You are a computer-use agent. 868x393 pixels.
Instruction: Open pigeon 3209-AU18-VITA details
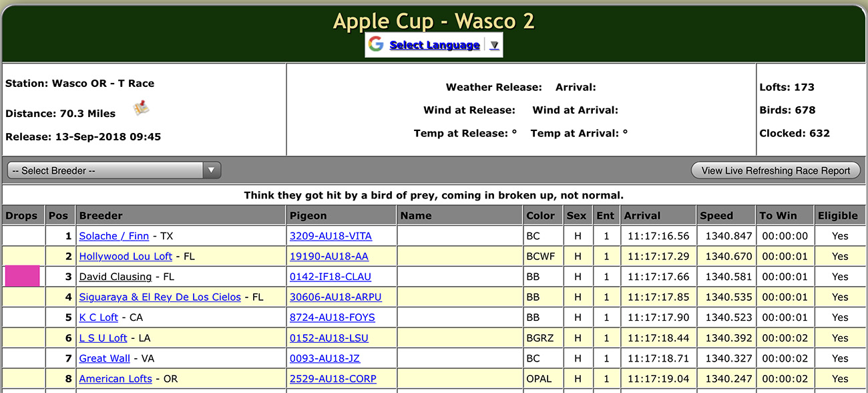pos(331,236)
